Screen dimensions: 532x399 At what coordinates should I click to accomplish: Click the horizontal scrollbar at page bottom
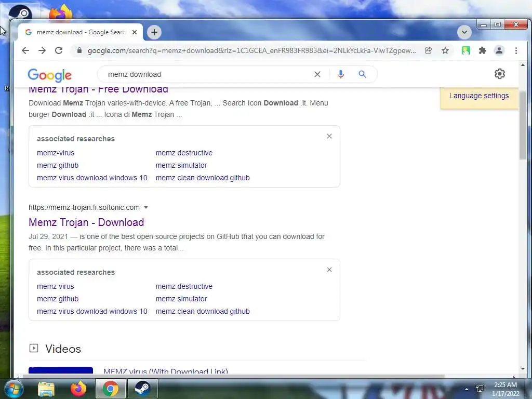(234, 376)
